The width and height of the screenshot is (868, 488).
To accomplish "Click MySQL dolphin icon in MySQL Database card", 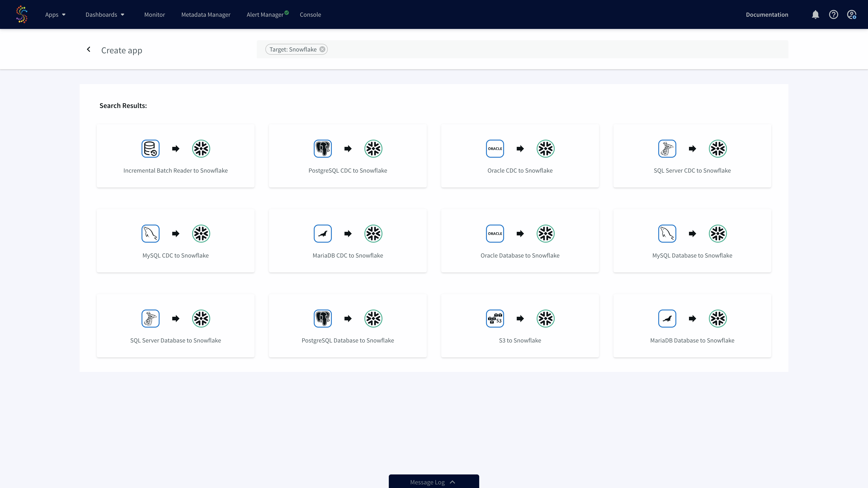I will pos(667,233).
